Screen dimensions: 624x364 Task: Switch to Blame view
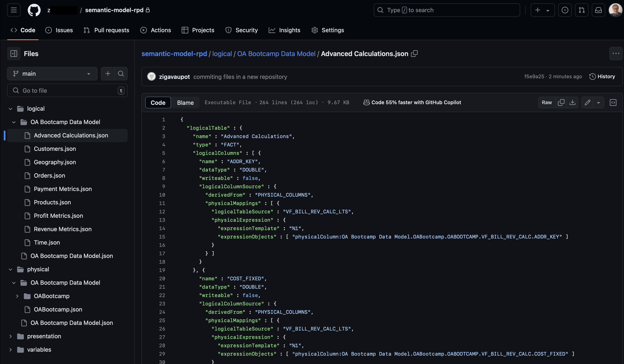[x=185, y=103]
